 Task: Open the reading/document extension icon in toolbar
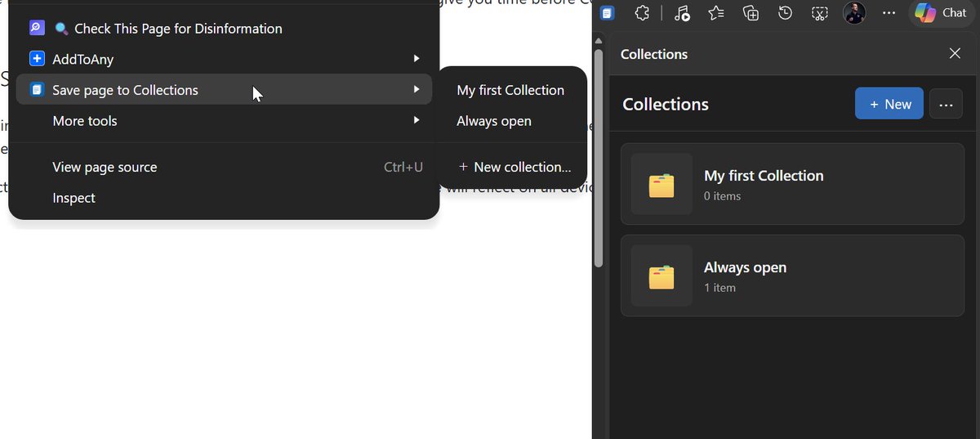point(607,13)
